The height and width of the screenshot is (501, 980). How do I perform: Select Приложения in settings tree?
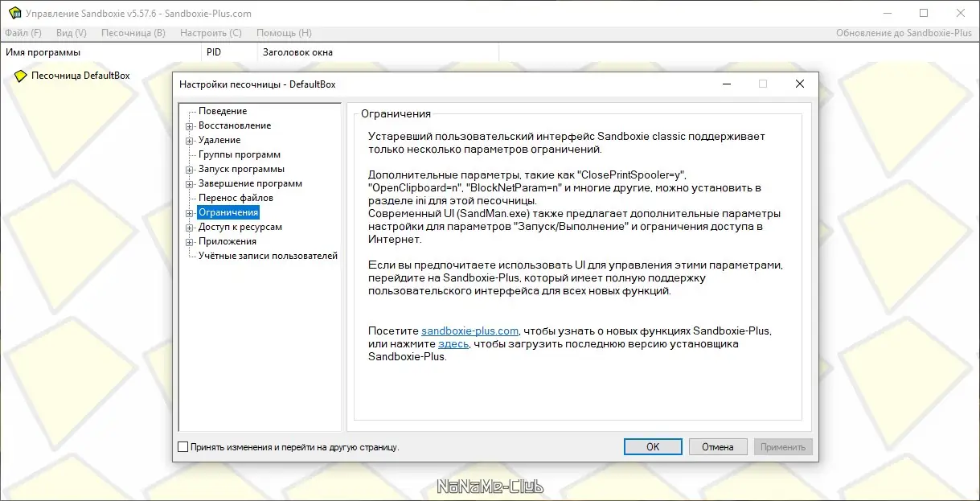(x=228, y=241)
